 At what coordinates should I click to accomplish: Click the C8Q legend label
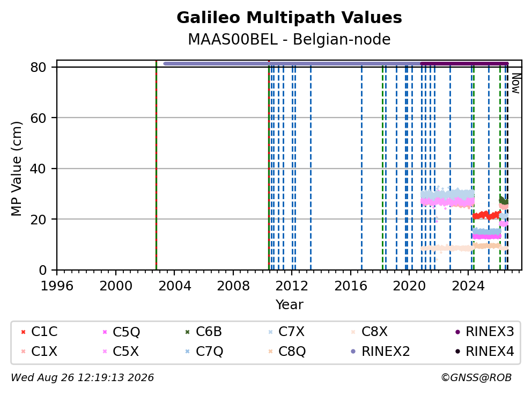[292, 352]
